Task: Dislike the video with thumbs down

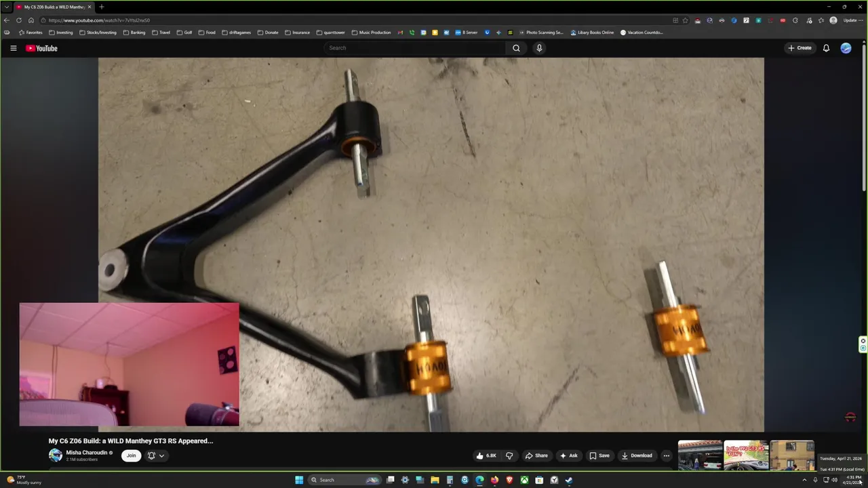Action: click(509, 455)
